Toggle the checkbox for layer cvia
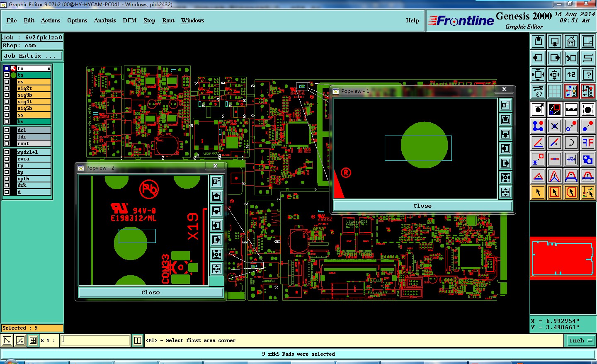The height and width of the screenshot is (364, 597). point(7,159)
